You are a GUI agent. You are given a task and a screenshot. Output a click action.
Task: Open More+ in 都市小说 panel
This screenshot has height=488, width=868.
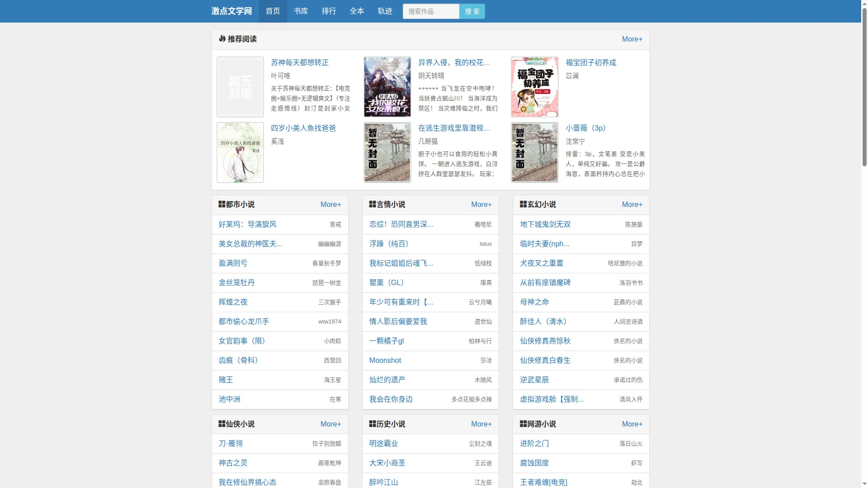tap(331, 205)
